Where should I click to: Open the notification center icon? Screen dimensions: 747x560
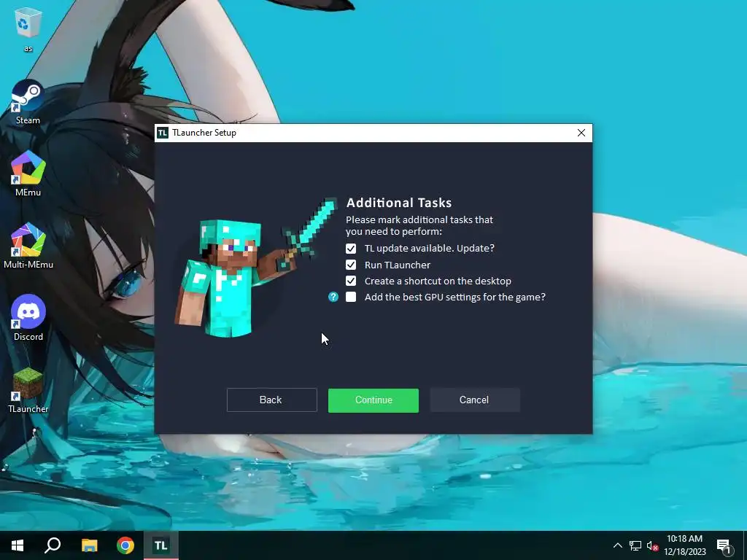(724, 545)
